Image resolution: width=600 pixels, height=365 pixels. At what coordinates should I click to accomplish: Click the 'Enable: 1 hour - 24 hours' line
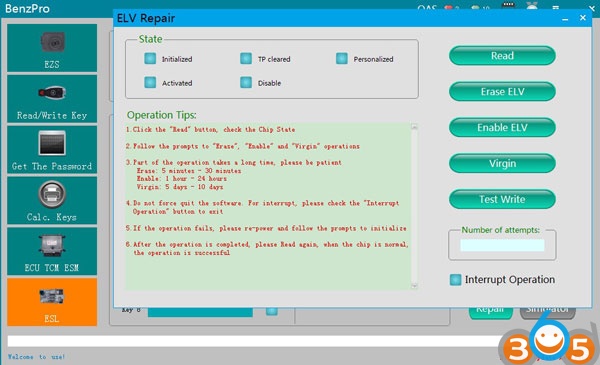181,179
